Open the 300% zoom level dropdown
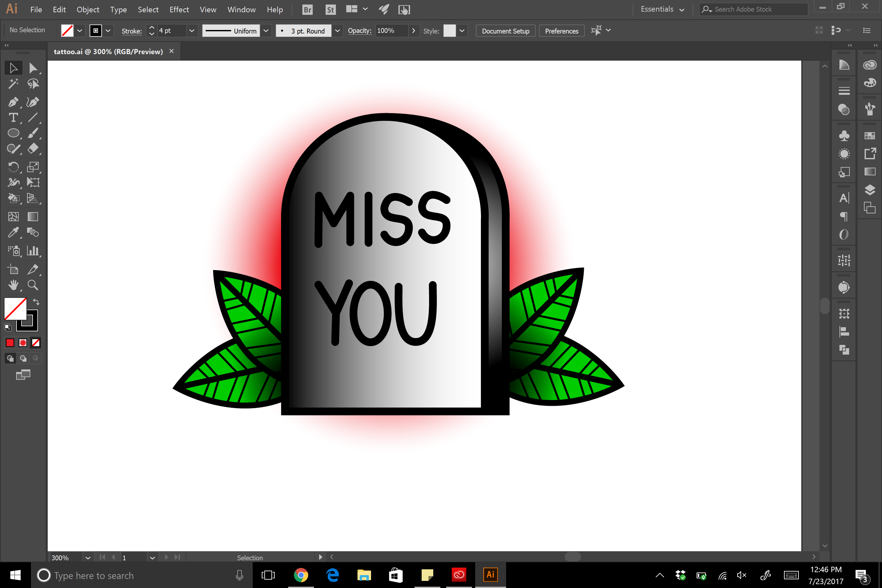Viewport: 882px width, 588px height. 88,558
